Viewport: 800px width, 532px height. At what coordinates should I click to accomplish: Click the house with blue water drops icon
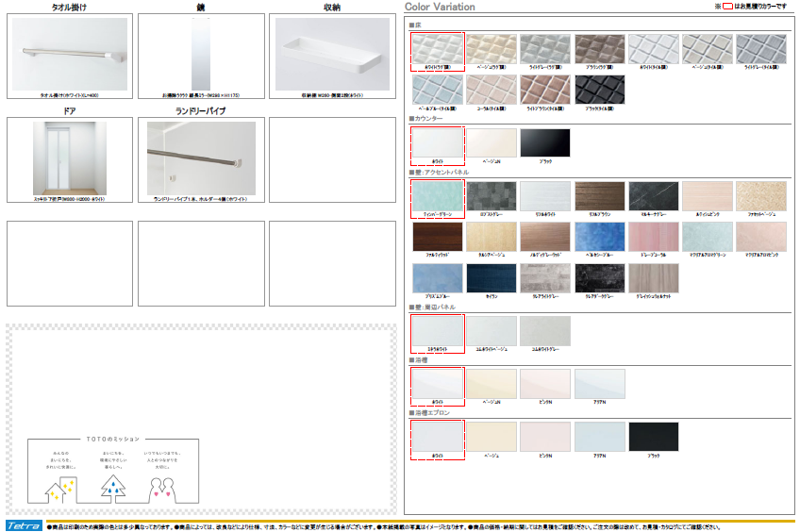click(x=113, y=486)
